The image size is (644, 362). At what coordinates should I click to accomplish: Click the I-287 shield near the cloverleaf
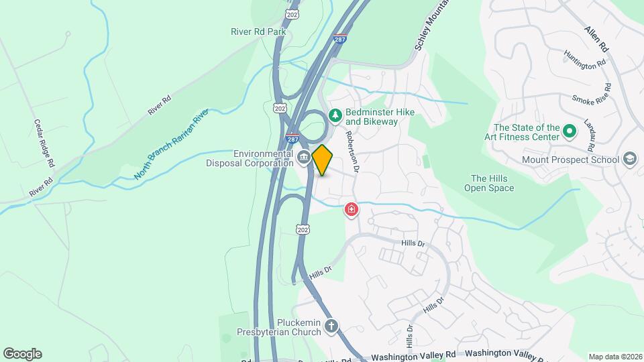[292, 138]
